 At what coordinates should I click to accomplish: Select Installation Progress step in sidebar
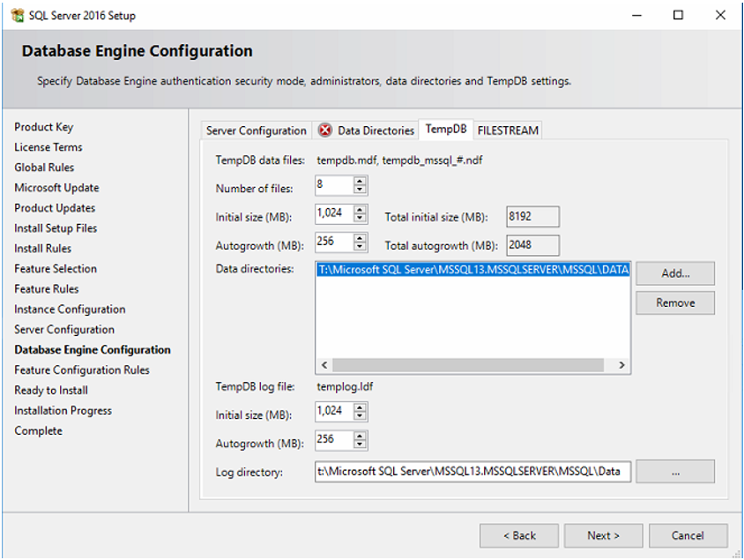coord(63,411)
